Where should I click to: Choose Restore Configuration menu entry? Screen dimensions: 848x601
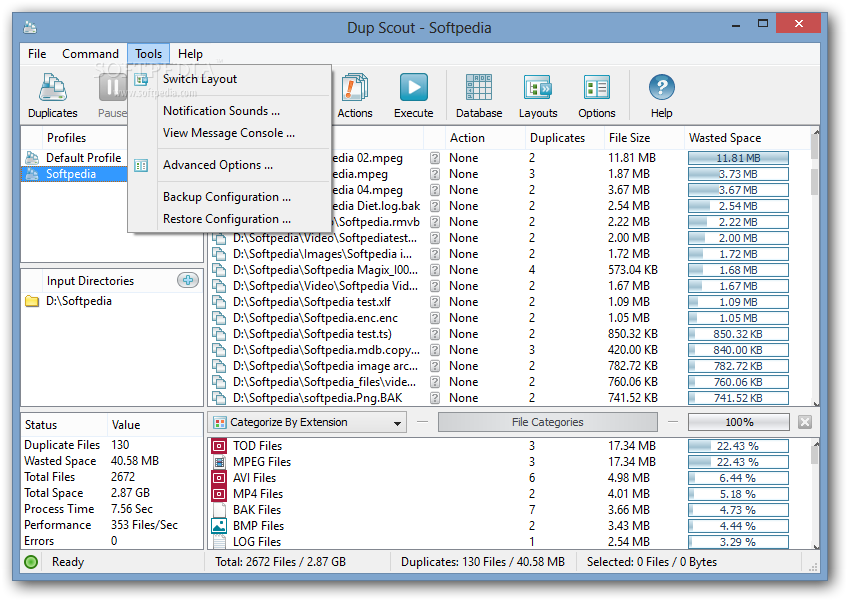click(x=230, y=219)
